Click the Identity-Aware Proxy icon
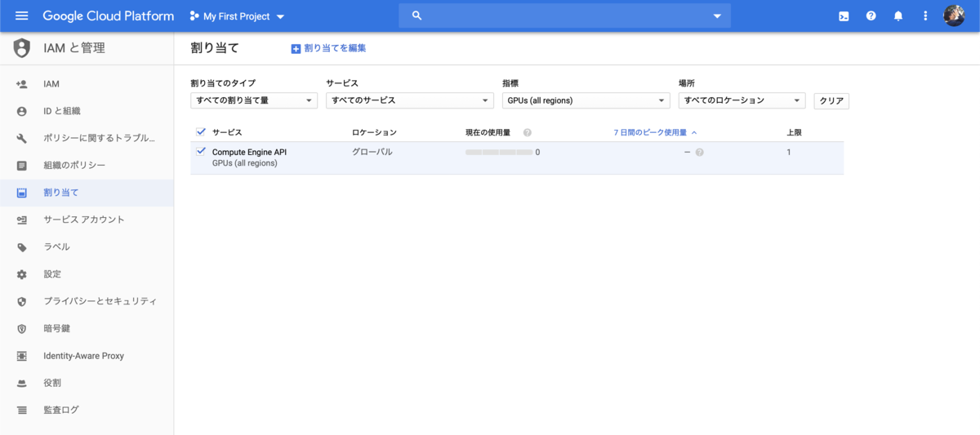 [x=22, y=356]
